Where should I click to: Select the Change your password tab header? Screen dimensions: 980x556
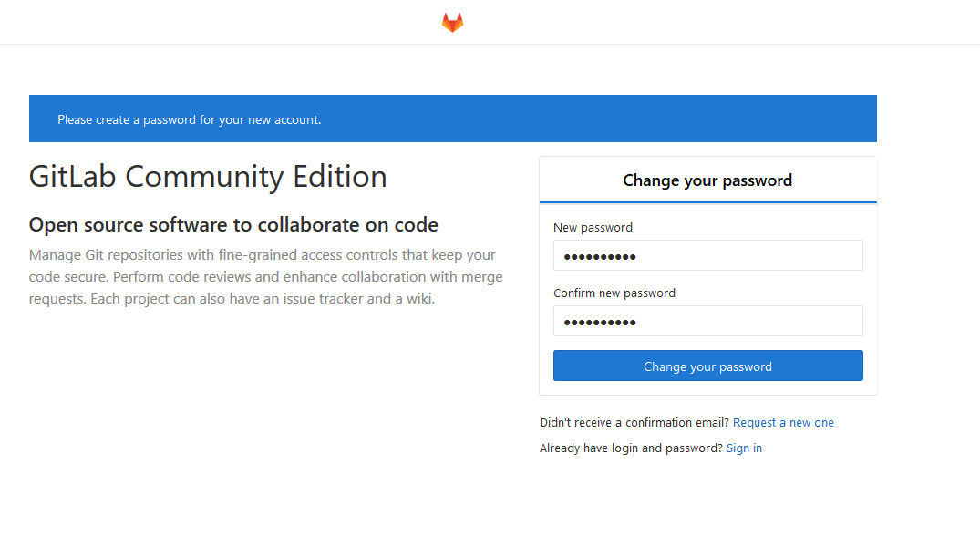[707, 180]
